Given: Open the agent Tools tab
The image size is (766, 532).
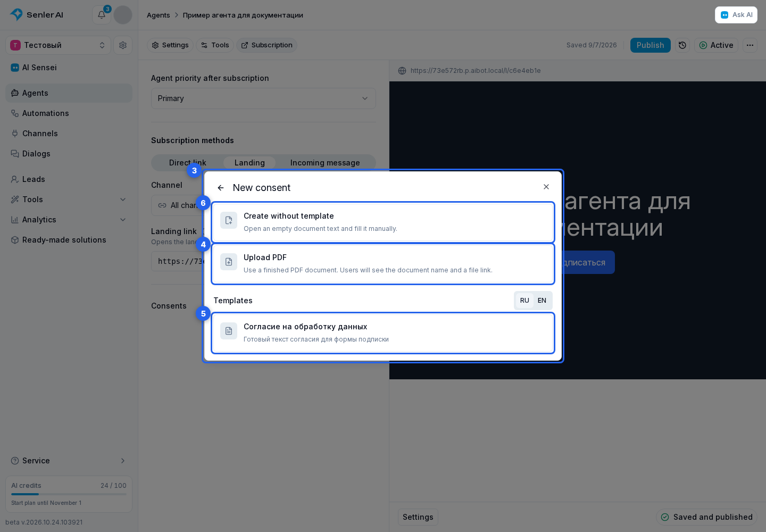Looking at the screenshot, I should 215,45.
